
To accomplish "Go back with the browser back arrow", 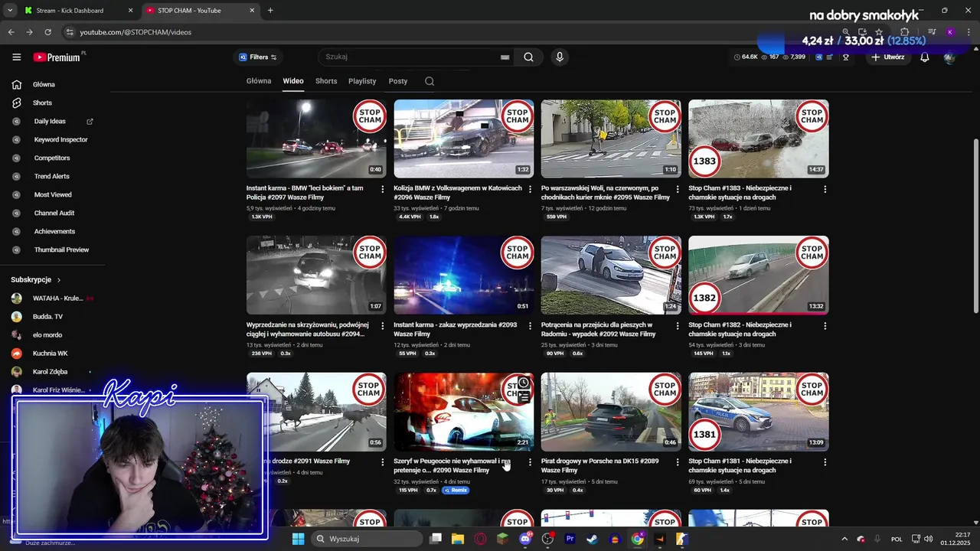I will click(11, 32).
